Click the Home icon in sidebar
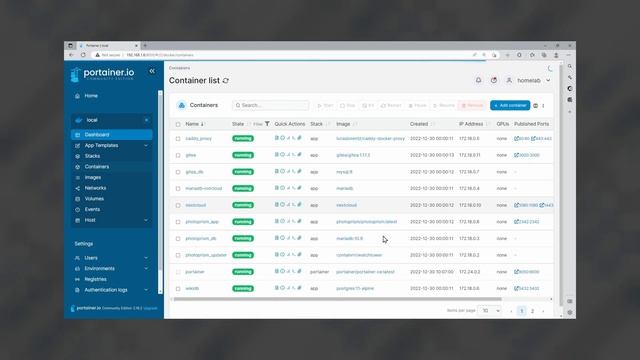This screenshot has height=360, width=640. pos(78,96)
